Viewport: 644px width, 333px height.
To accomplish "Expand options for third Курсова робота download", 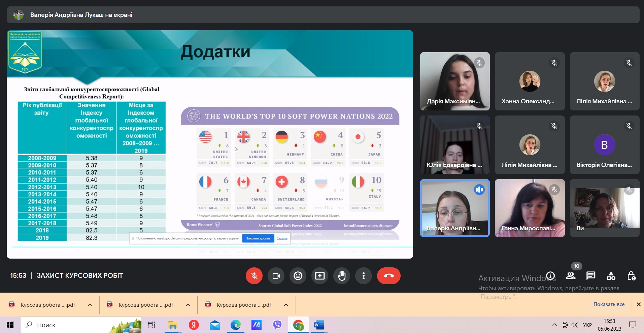I will click(x=286, y=305).
